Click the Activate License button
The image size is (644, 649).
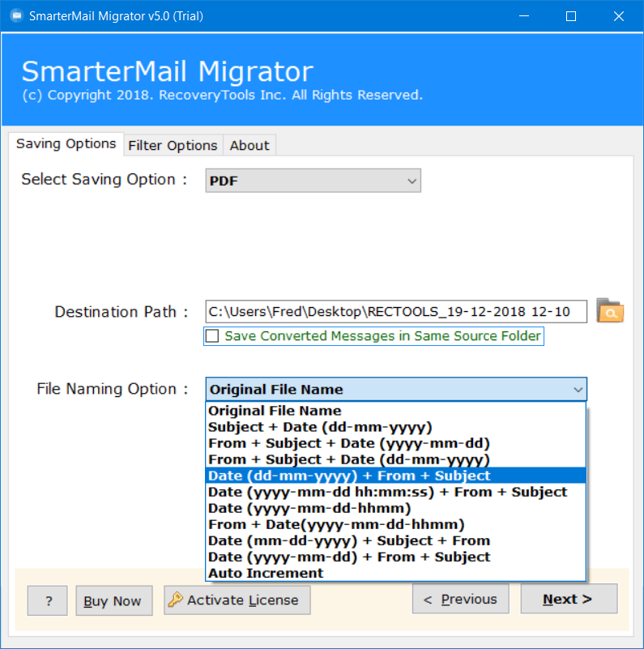click(x=237, y=600)
